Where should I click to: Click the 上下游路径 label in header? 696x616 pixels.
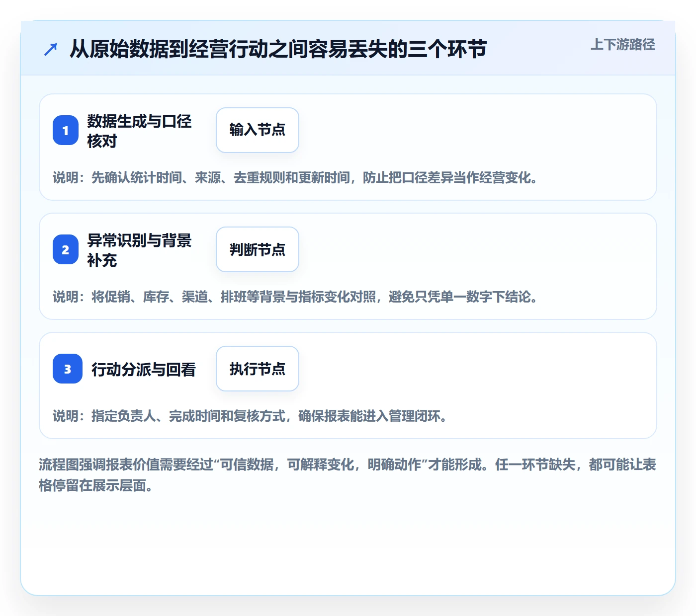pyautogui.click(x=623, y=45)
